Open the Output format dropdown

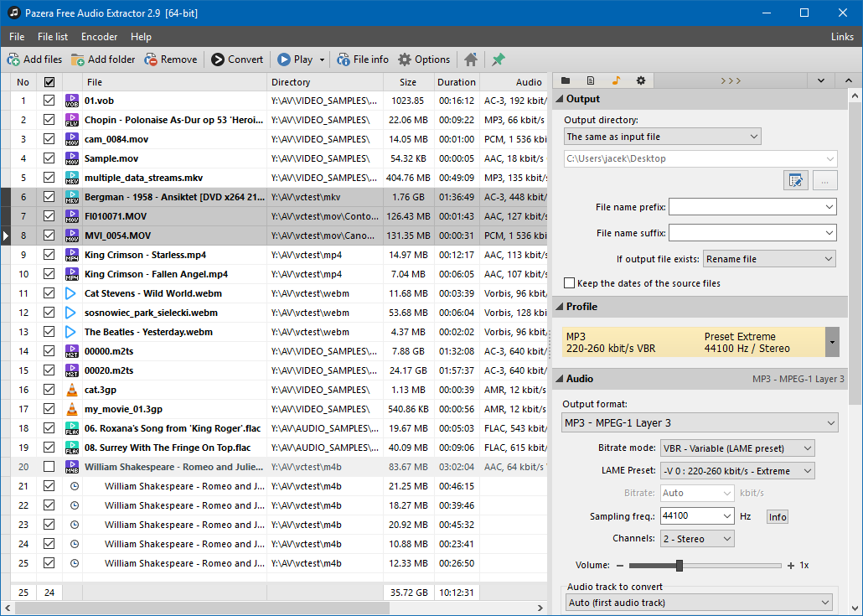coord(700,422)
